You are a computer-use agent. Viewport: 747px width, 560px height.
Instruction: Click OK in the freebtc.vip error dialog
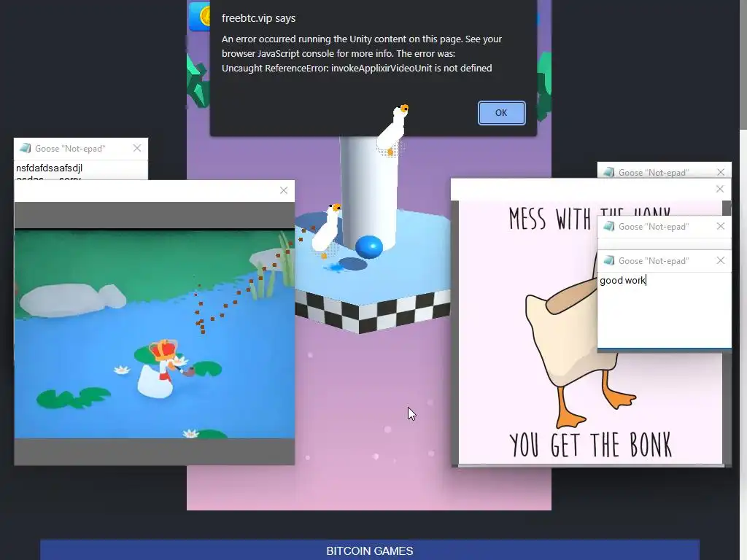tap(501, 113)
